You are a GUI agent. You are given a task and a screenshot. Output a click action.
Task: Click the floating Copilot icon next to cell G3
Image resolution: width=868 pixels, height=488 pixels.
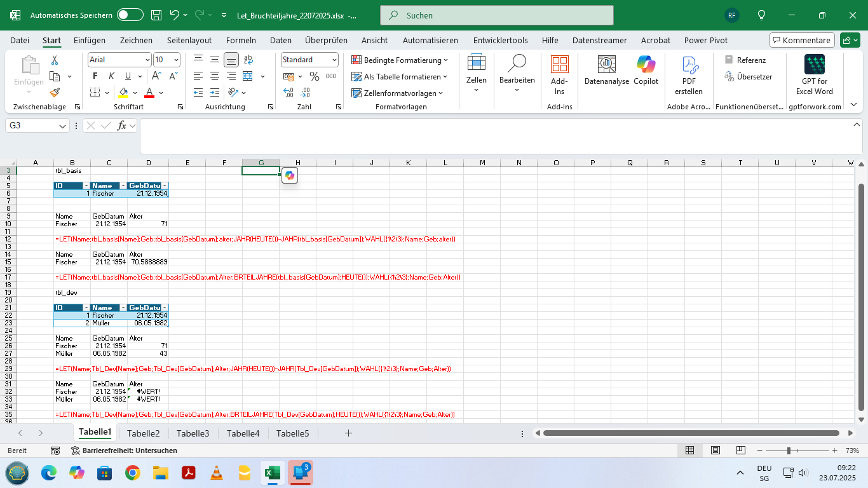pos(290,175)
